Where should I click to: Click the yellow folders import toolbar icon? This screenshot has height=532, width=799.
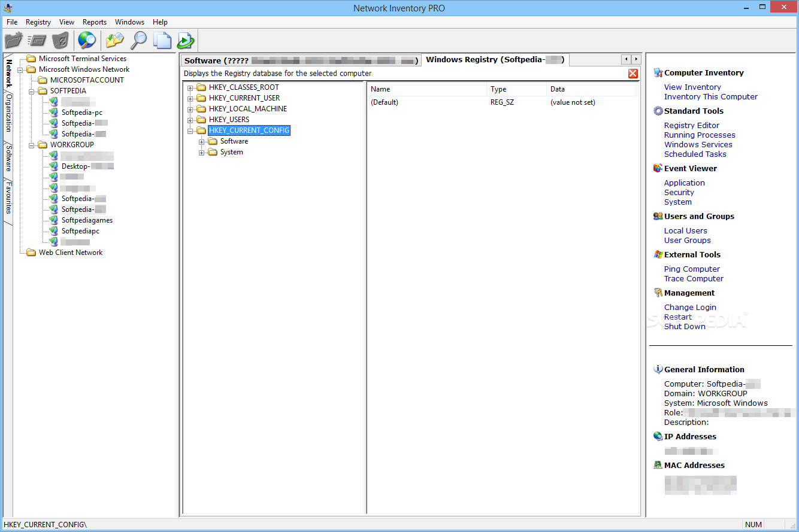click(114, 41)
